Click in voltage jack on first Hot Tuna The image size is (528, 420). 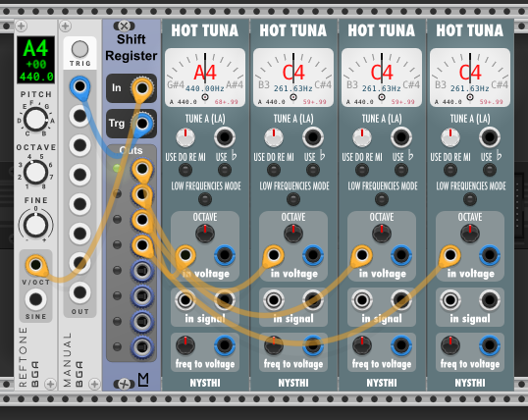tap(185, 255)
